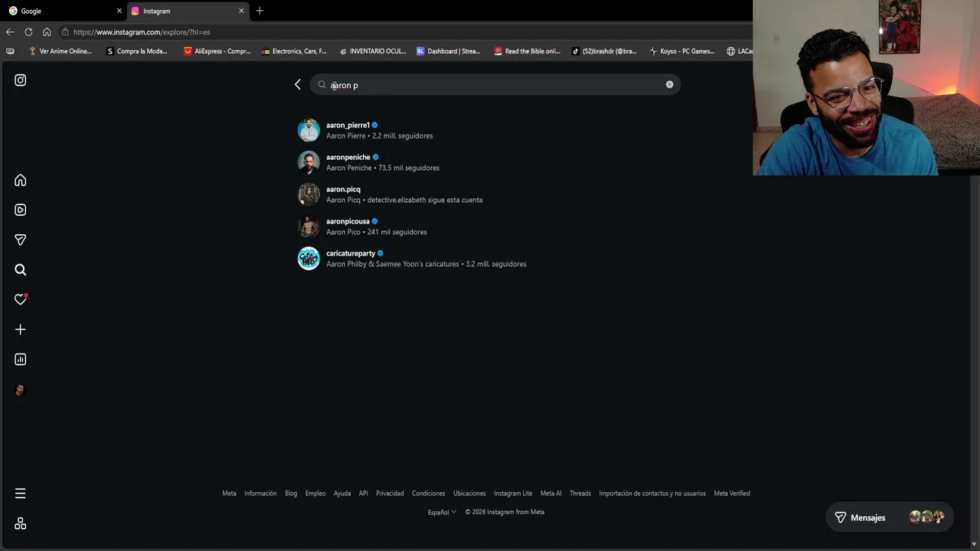Click footer API link
Screen dimensions: 980x551
click(364, 494)
